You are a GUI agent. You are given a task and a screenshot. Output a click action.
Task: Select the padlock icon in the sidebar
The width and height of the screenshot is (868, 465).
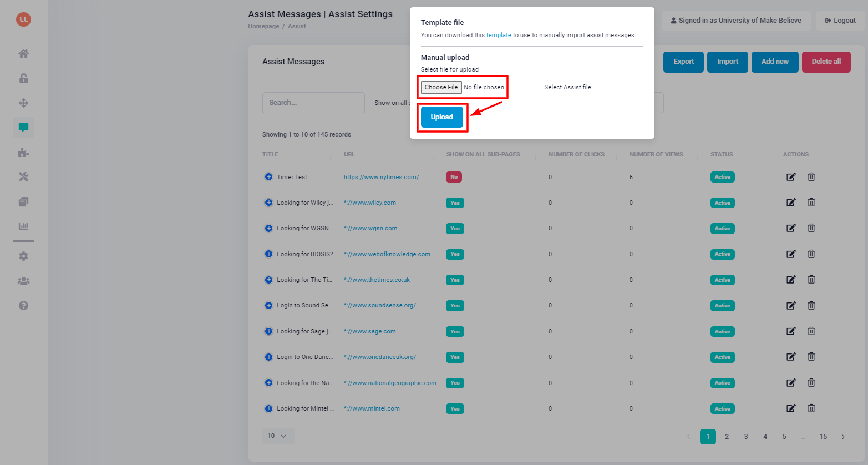coord(23,78)
